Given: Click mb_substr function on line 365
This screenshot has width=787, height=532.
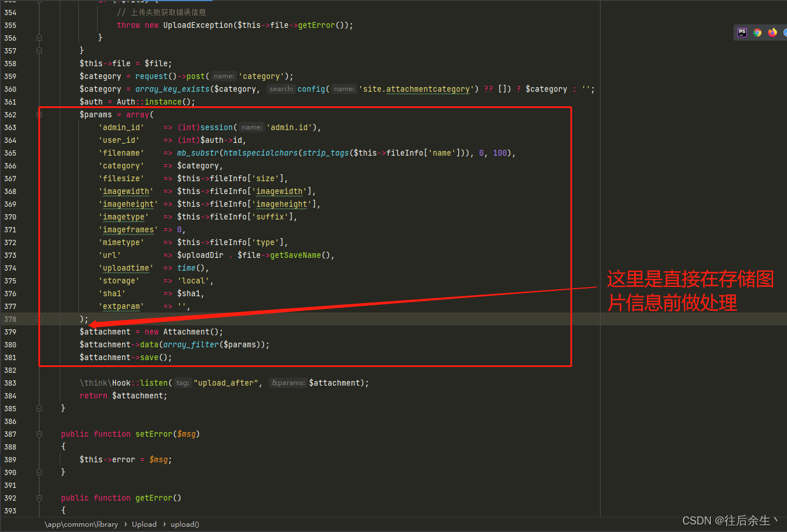Looking at the screenshot, I should (198, 153).
